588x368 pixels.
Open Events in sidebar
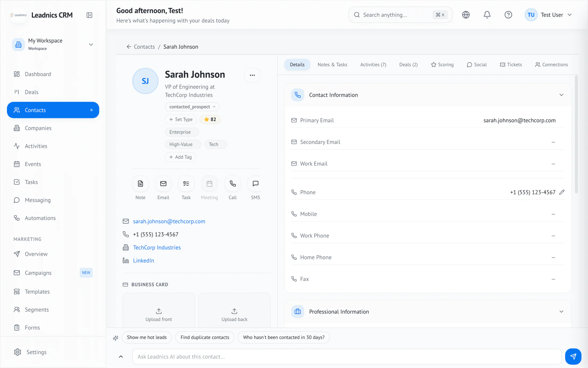click(53, 164)
